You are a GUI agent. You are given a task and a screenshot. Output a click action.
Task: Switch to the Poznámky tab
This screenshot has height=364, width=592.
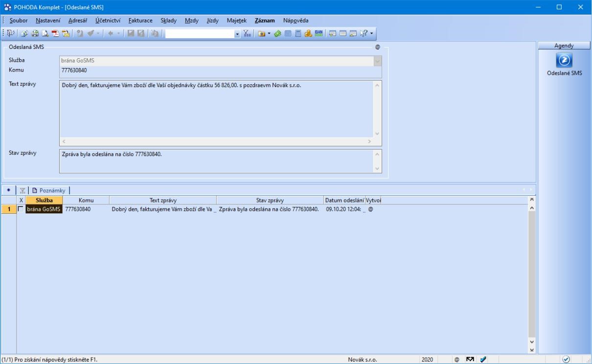click(x=48, y=190)
